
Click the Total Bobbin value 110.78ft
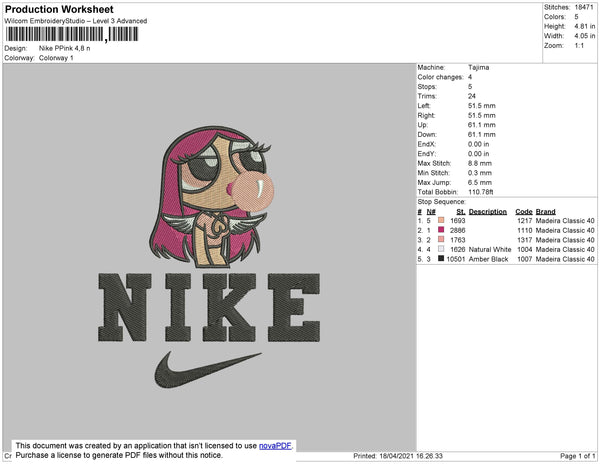click(x=481, y=192)
